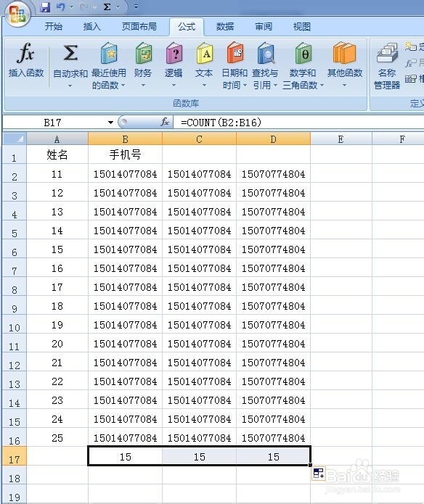Click the Select All corner button

pos(15,139)
